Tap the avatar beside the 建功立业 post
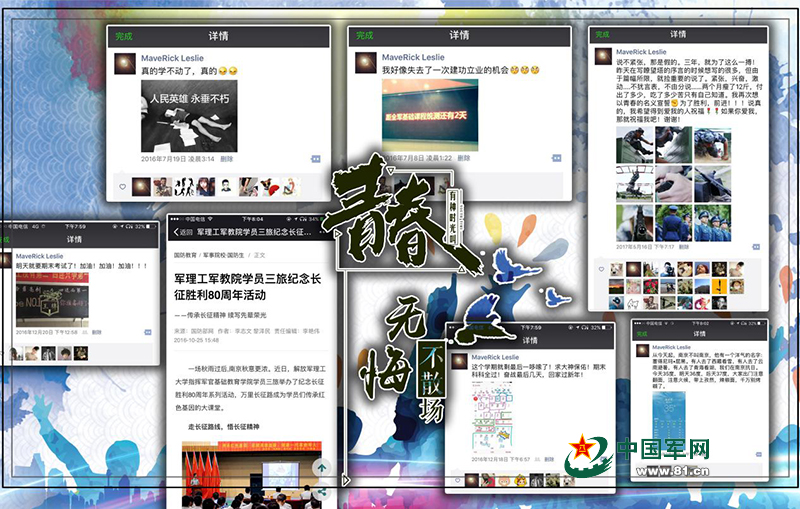This screenshot has height=509, width=800. click(365, 63)
